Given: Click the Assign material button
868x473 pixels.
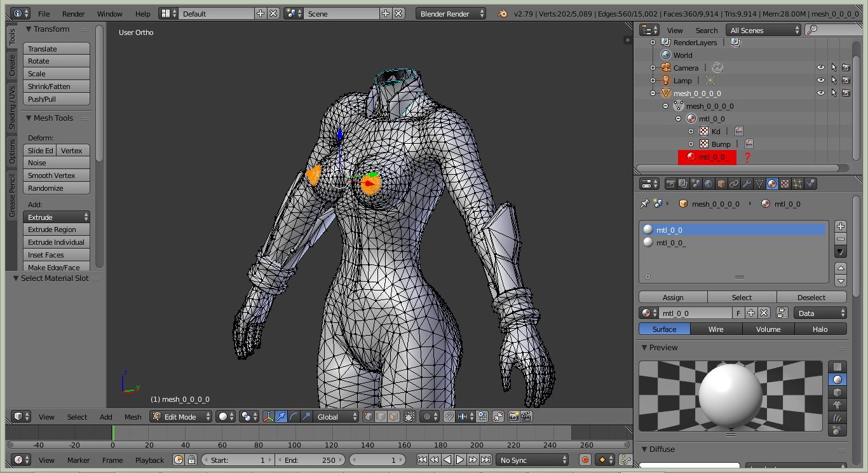Looking at the screenshot, I should tap(673, 298).
